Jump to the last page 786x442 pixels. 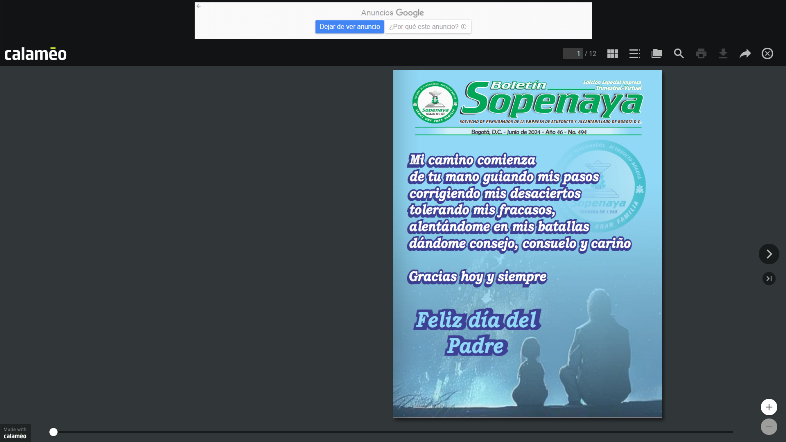(x=768, y=278)
